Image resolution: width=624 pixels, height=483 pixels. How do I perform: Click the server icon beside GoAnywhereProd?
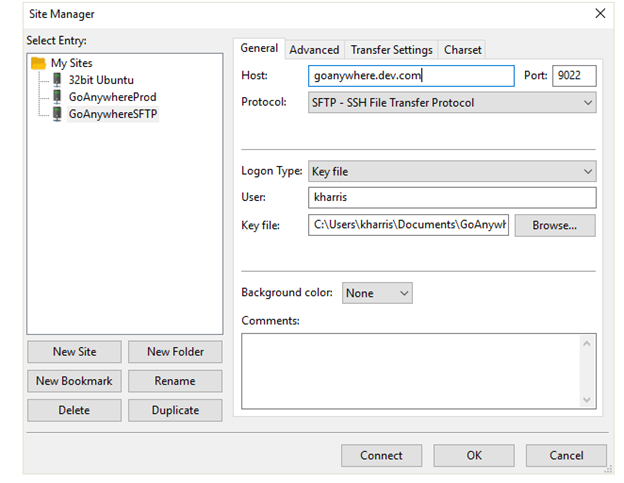click(57, 97)
